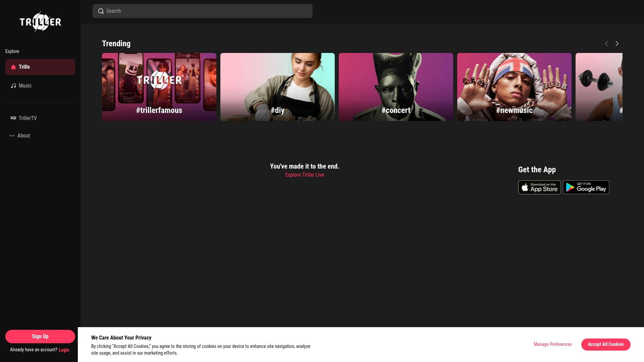
Task: Advance Trending carousel with right chevron
Action: (617, 43)
